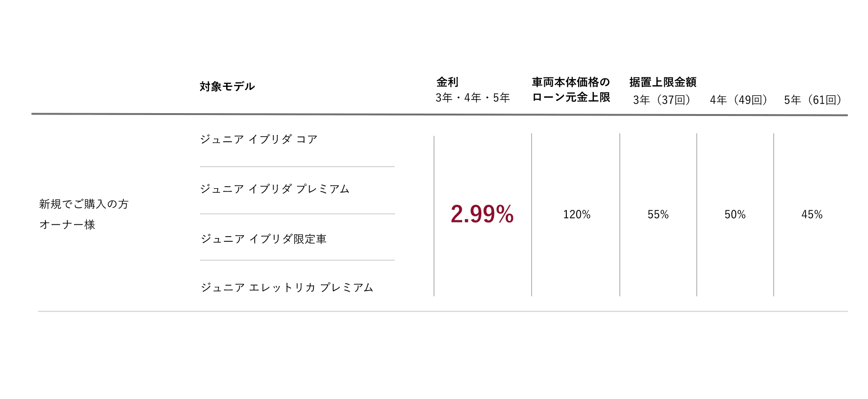Click the 対象モデル column header
Screen dimensions: 868x399
(x=227, y=86)
